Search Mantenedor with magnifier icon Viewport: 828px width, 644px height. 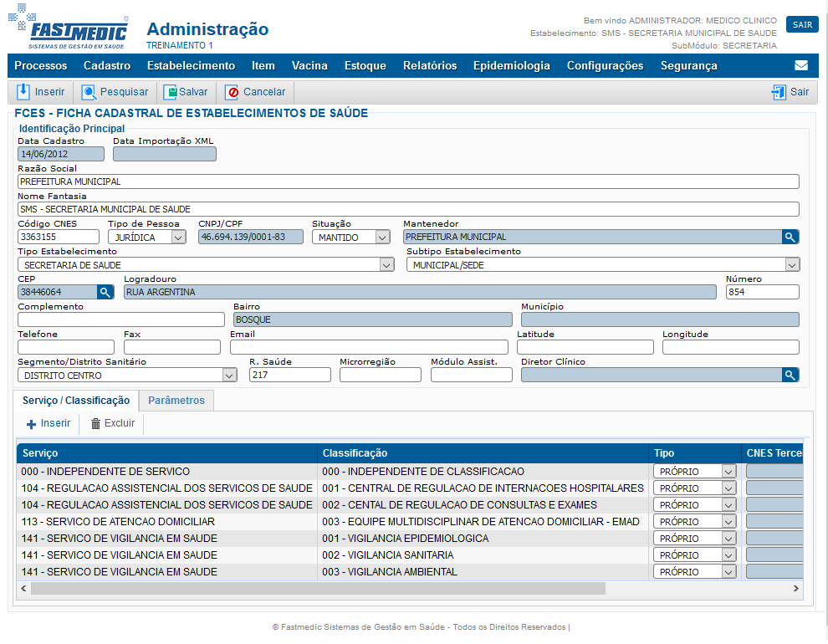(x=790, y=237)
